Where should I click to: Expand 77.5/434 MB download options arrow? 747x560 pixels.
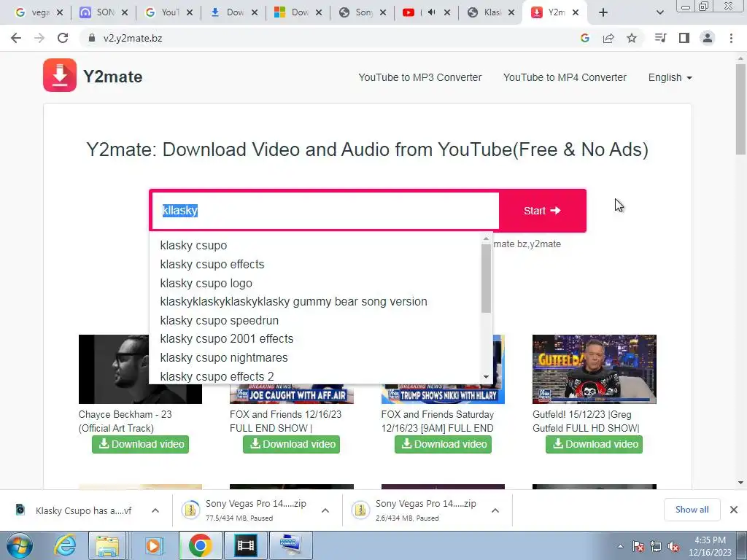point(325,510)
